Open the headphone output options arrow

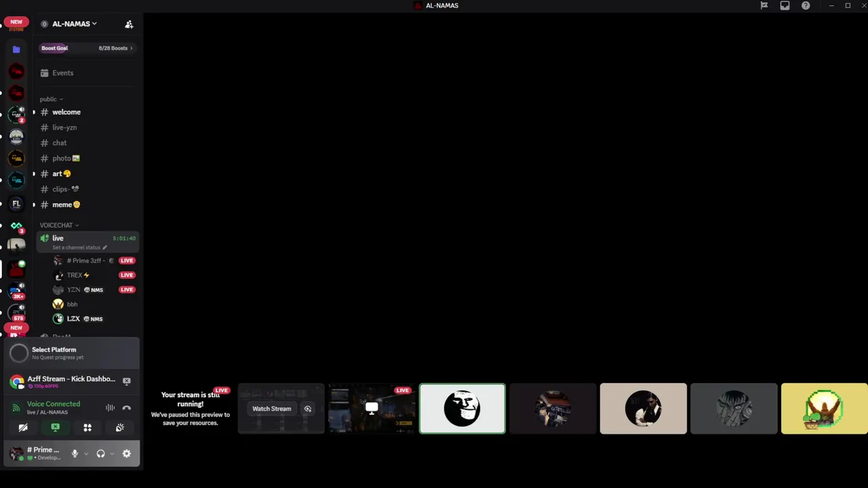tap(112, 454)
